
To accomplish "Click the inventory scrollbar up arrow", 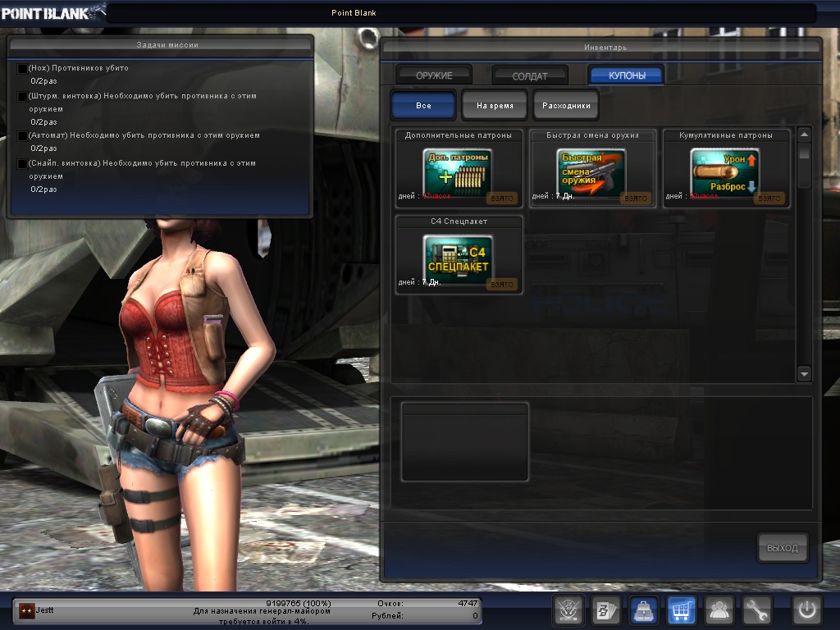I will [804, 135].
